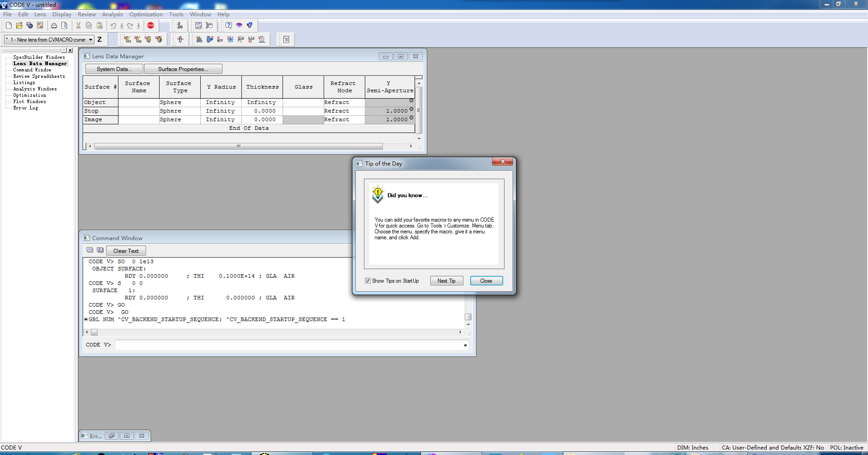Restore the minimized Err... window
This screenshot has height=455, width=868.
[111, 436]
